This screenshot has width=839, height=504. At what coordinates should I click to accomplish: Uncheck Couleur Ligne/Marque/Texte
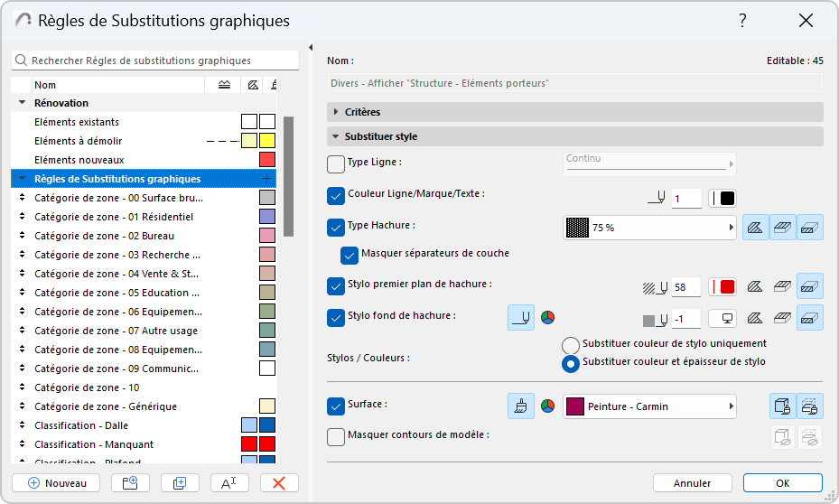pyautogui.click(x=335, y=196)
